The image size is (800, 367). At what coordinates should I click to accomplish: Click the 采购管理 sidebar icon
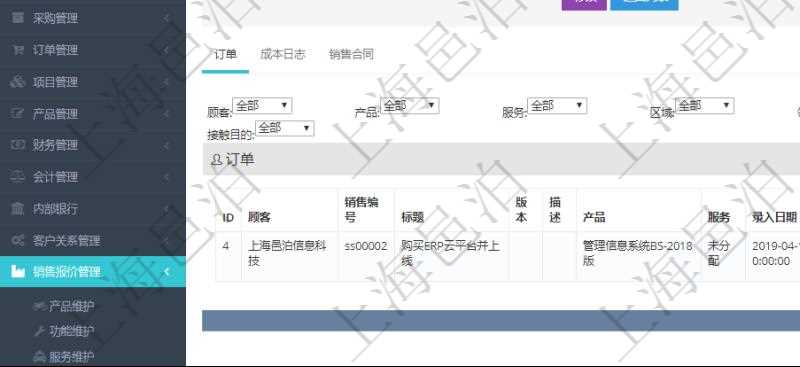18,18
